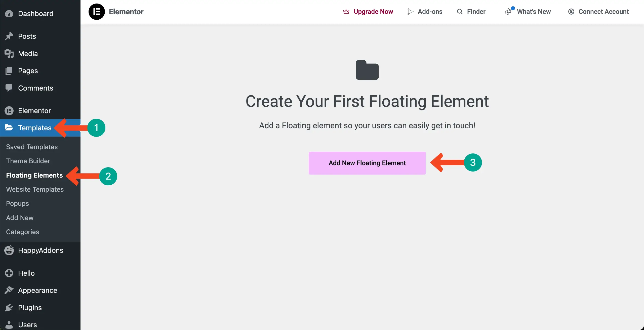Click the Elementor logo icon in header
The width and height of the screenshot is (644, 330).
[97, 12]
